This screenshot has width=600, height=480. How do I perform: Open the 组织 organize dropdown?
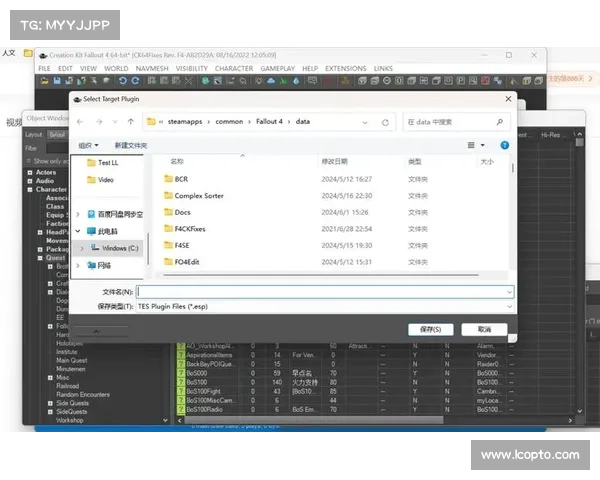coord(88,145)
